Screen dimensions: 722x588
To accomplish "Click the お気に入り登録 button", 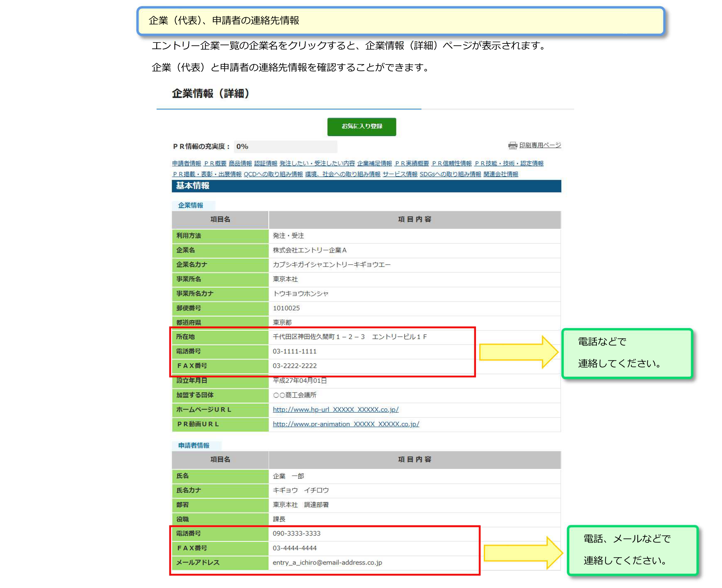I will tap(361, 127).
